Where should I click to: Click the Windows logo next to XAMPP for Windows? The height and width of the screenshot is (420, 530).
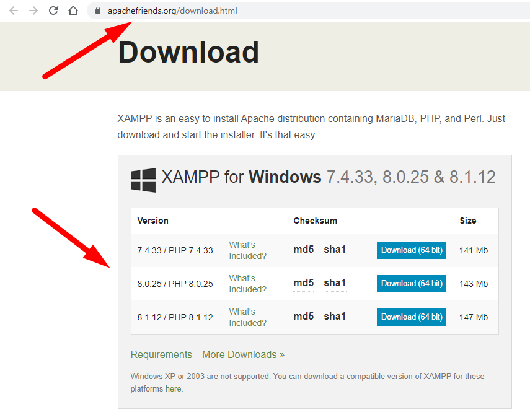[142, 179]
